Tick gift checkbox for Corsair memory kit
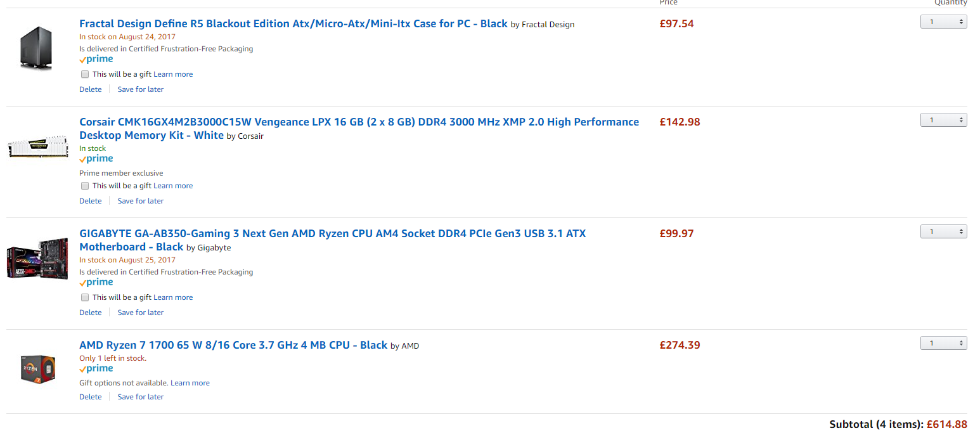Viewport: 980px width, 433px height. pos(85,186)
